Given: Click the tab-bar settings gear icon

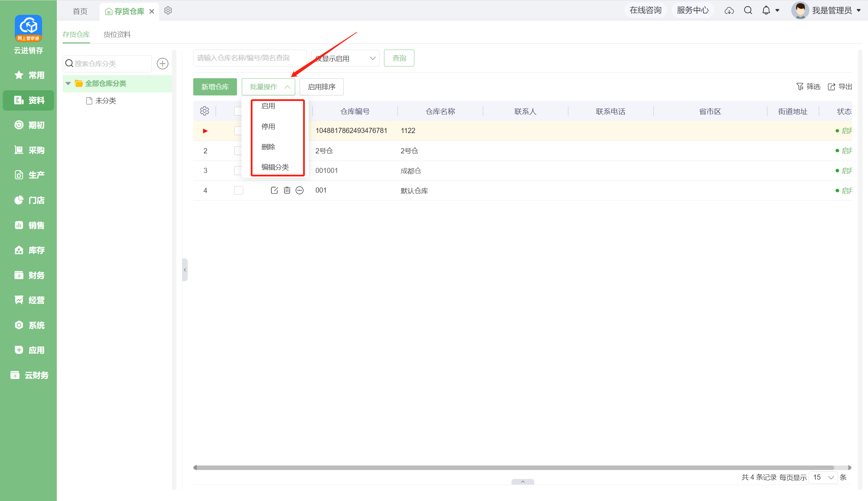Looking at the screenshot, I should click(168, 11).
